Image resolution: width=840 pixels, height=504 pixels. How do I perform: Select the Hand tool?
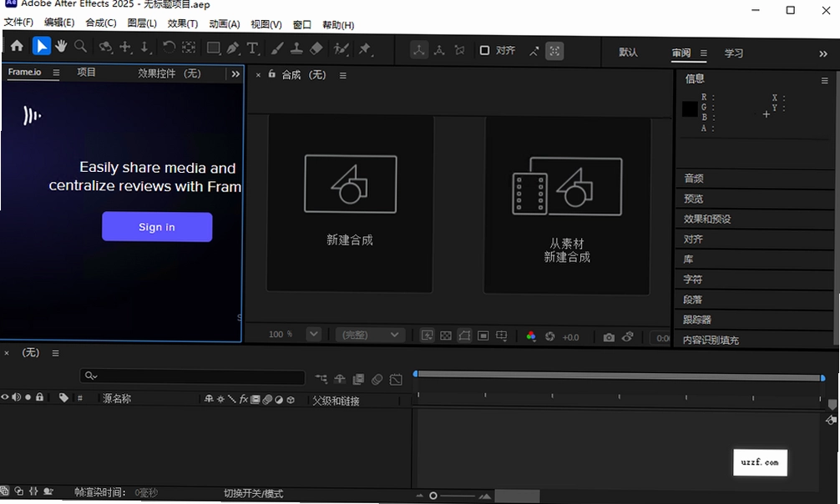click(60, 47)
